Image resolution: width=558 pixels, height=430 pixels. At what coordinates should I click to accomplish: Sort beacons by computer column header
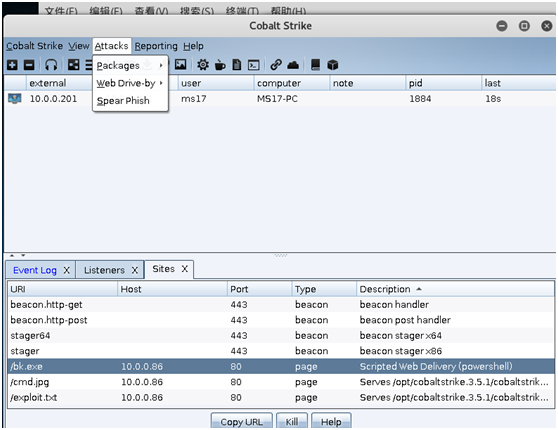(292, 83)
